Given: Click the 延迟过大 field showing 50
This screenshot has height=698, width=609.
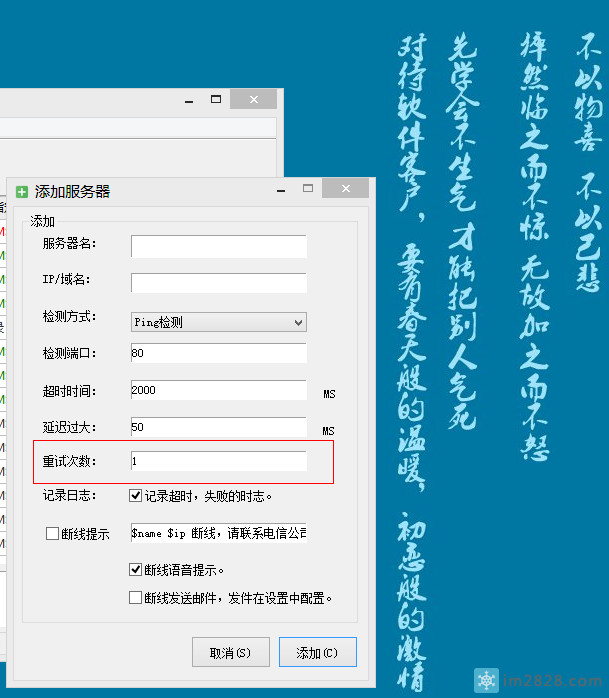Looking at the screenshot, I should click(218, 427).
